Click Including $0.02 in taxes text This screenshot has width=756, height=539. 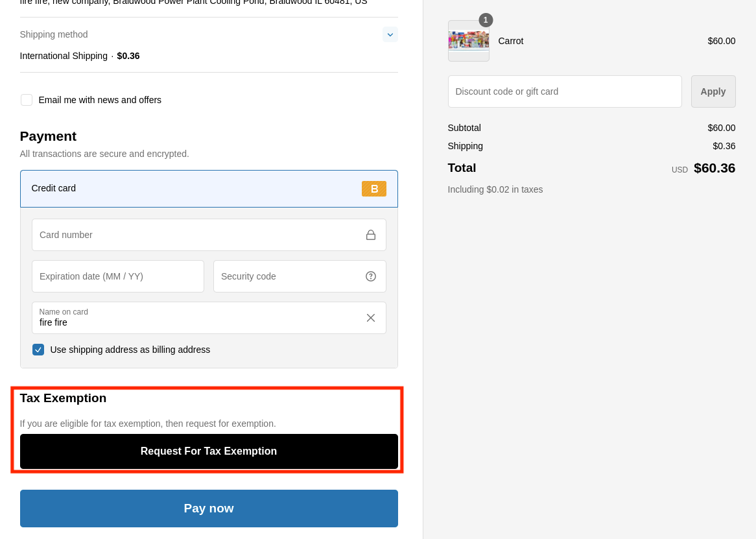tap(495, 189)
